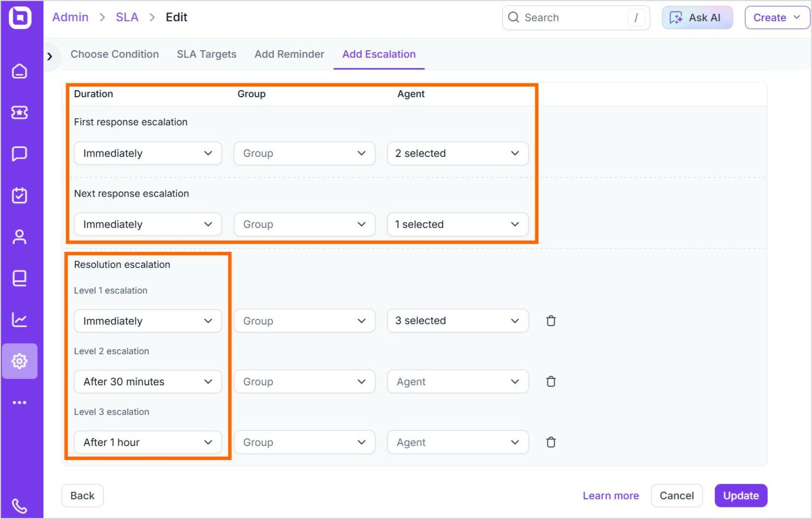Open Settings gear in the sidebar
The image size is (812, 519).
tap(20, 361)
